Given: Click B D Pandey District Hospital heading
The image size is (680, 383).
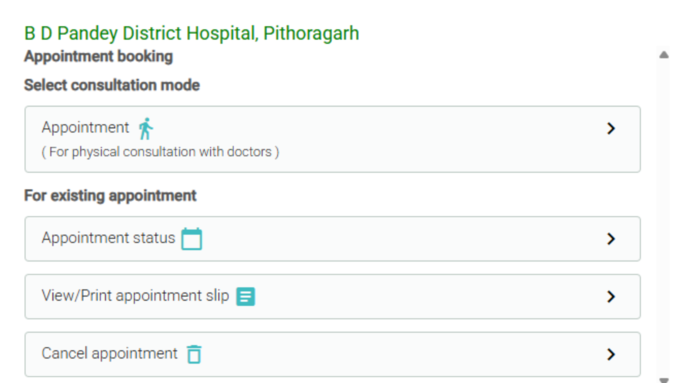Looking at the screenshot, I should (192, 33).
